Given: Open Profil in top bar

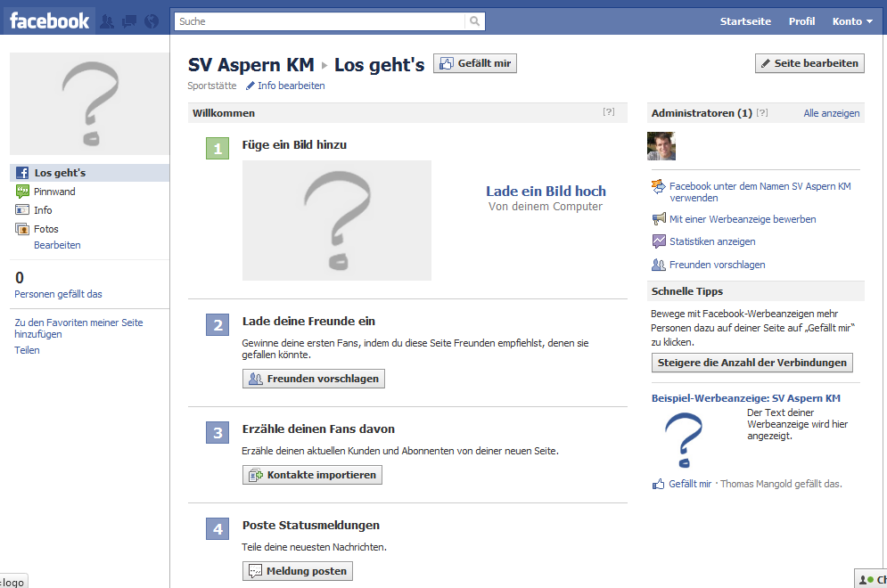Looking at the screenshot, I should (801, 21).
